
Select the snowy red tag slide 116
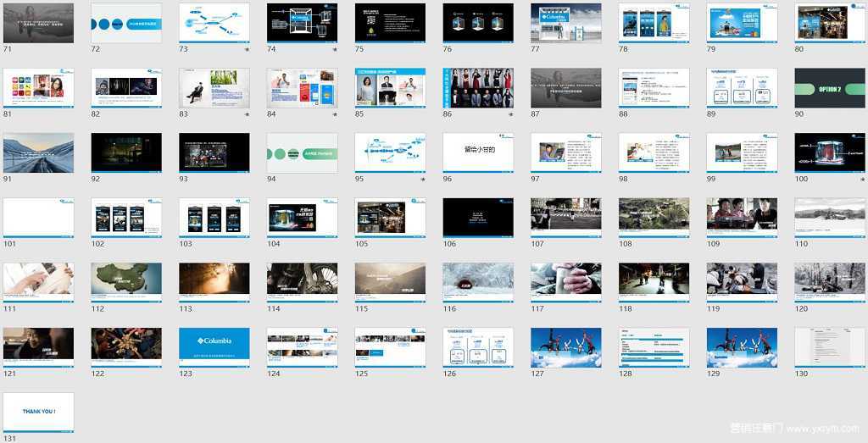pyautogui.click(x=477, y=282)
